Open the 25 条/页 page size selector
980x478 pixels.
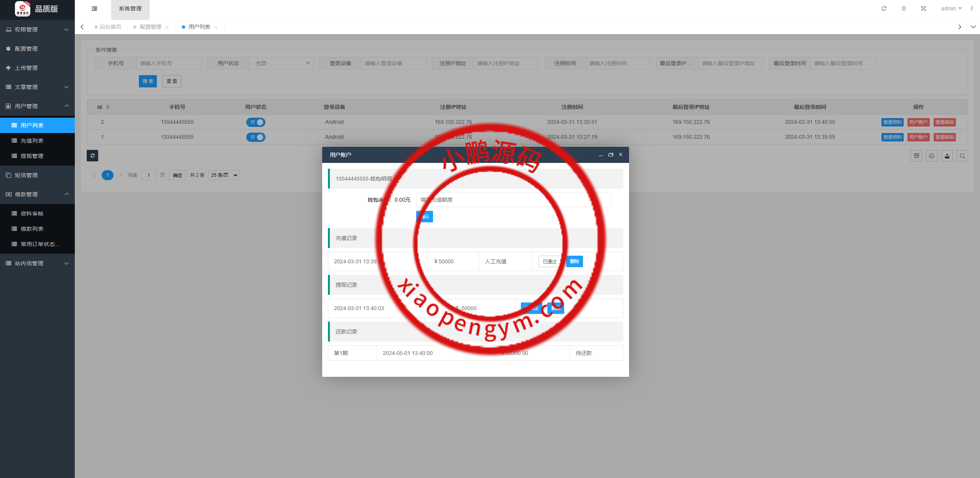pos(224,175)
